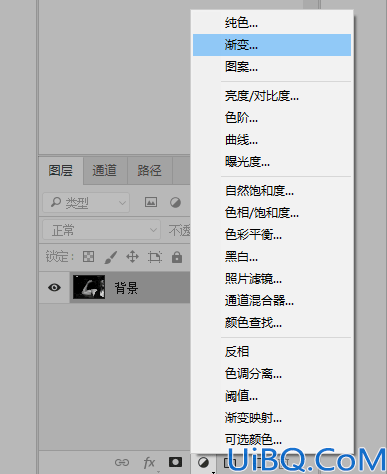Select 渐变映射... adjustment
387x474 pixels.
click(x=272, y=418)
